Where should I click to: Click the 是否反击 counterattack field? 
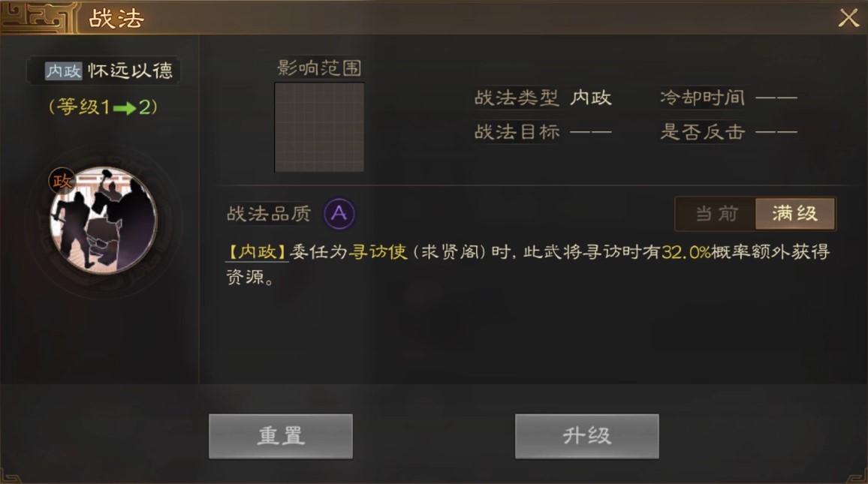[x=728, y=131]
